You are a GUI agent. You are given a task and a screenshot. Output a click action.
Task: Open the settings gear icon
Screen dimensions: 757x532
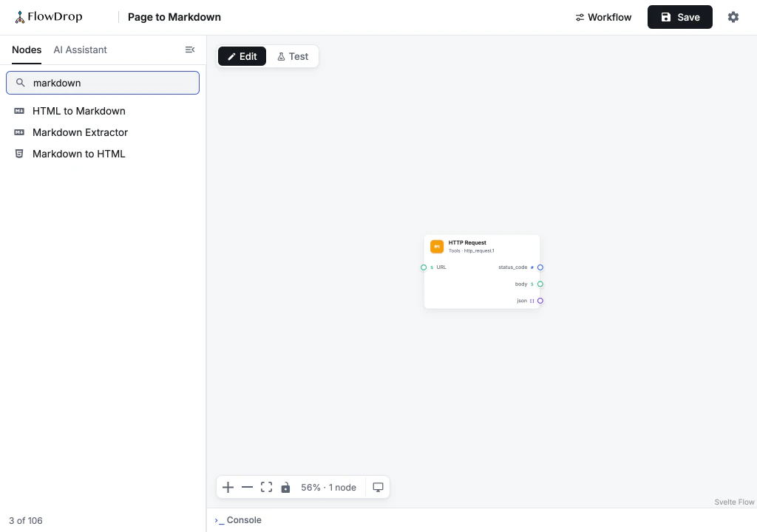(x=733, y=17)
